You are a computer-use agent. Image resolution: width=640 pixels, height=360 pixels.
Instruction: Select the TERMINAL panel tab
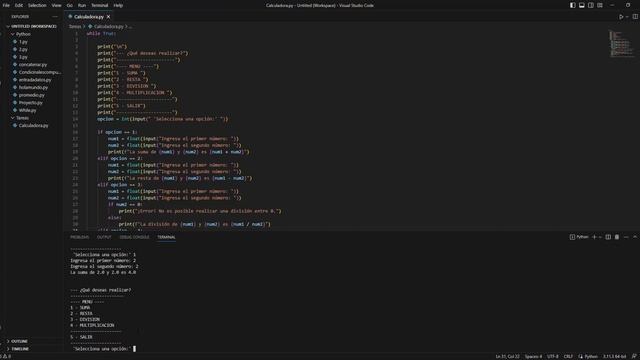point(166,237)
